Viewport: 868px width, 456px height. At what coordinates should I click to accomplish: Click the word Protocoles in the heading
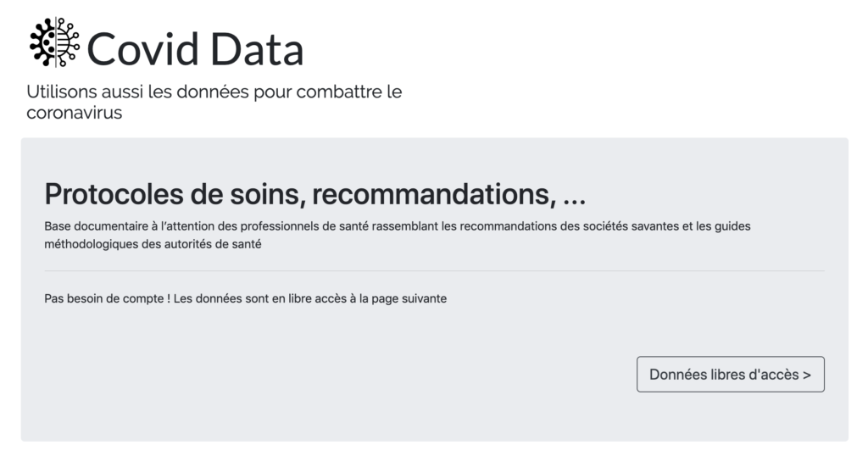(114, 194)
